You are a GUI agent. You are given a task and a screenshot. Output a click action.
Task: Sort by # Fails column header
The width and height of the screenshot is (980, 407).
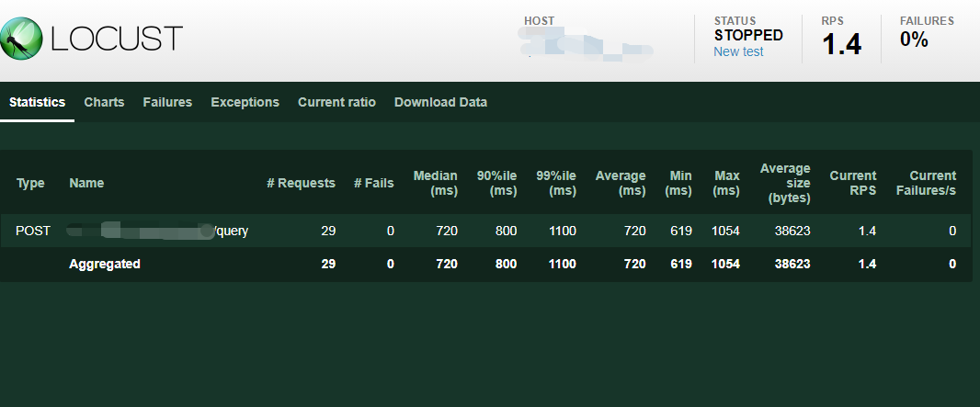373,183
